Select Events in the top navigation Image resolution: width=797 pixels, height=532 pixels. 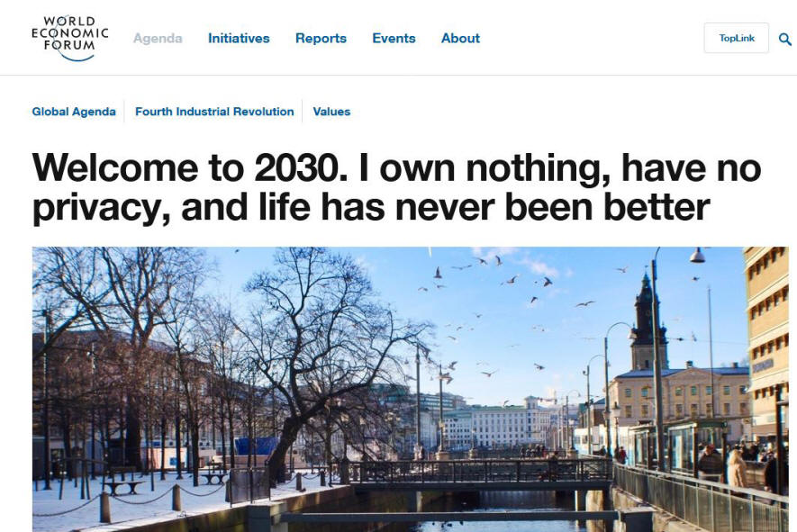click(x=394, y=38)
